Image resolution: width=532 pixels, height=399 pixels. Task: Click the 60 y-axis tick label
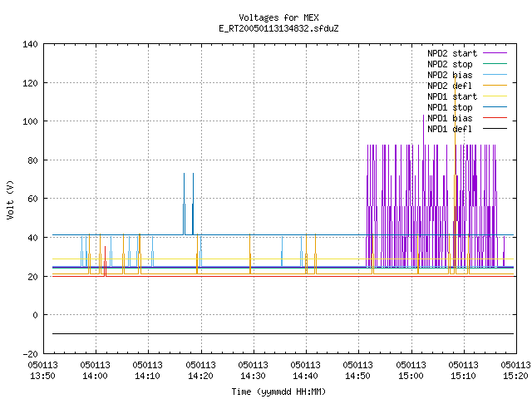32,199
